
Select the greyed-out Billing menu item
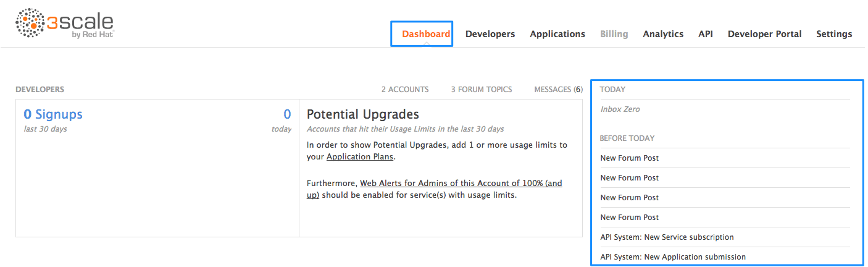click(614, 34)
